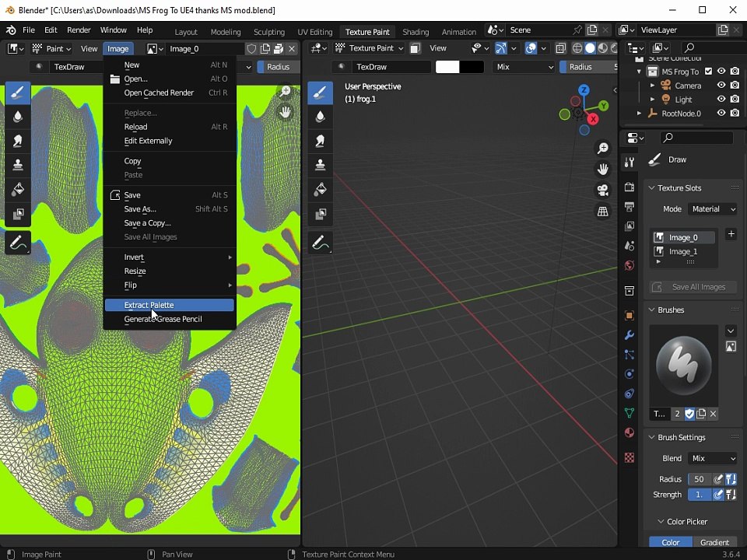Collapse the Brushes panel

[651, 310]
